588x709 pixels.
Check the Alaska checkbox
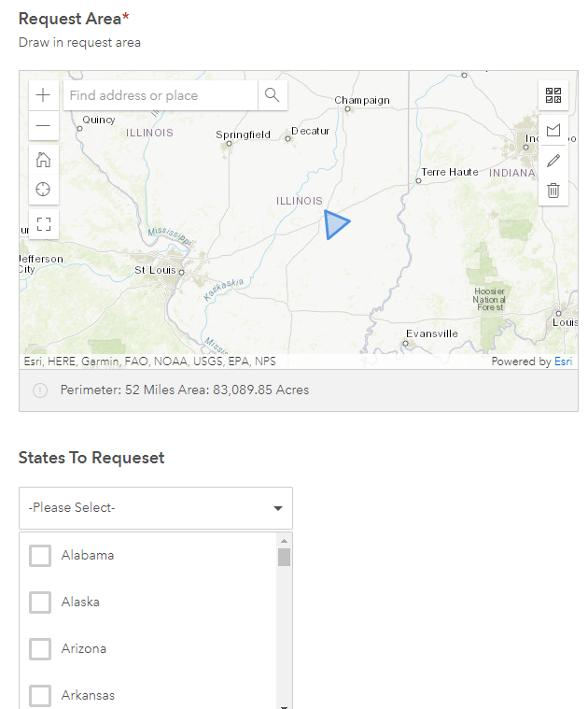[40, 603]
